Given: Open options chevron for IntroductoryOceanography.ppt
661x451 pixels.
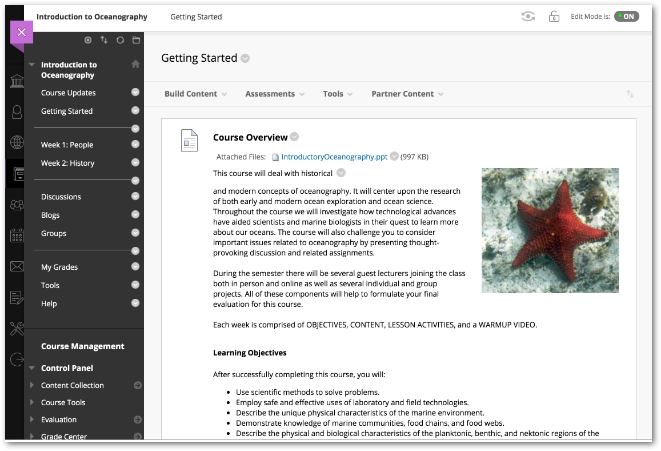Looking at the screenshot, I should (x=394, y=156).
